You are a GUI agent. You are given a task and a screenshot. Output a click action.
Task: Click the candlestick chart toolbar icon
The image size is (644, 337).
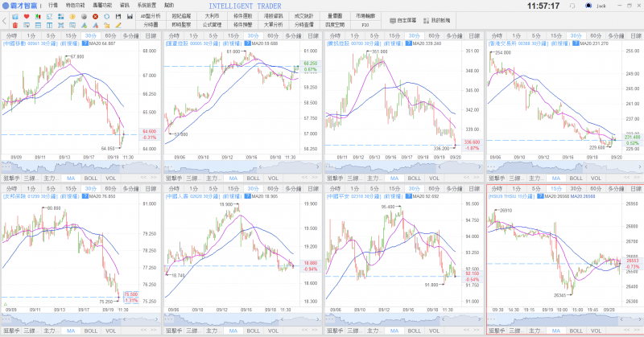38,16
